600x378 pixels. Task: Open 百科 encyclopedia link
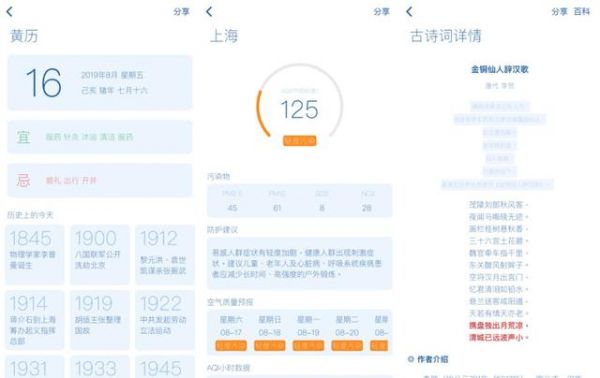(x=582, y=12)
